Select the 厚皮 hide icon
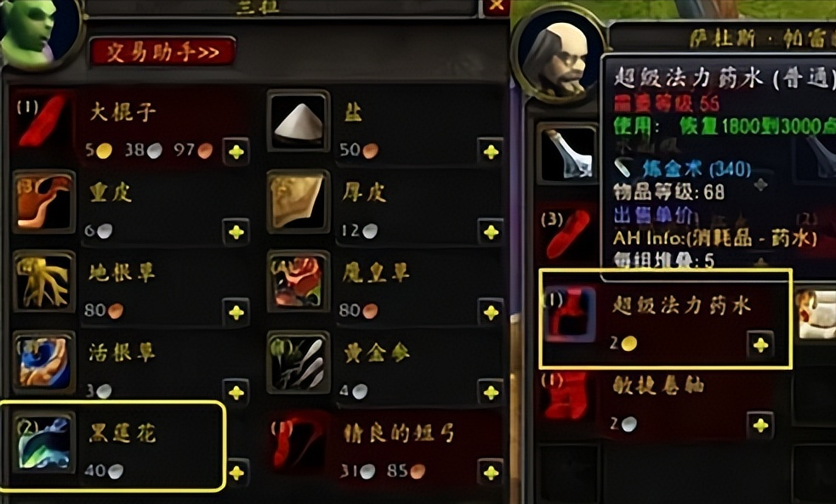This screenshot has height=504, width=836. coord(299,201)
